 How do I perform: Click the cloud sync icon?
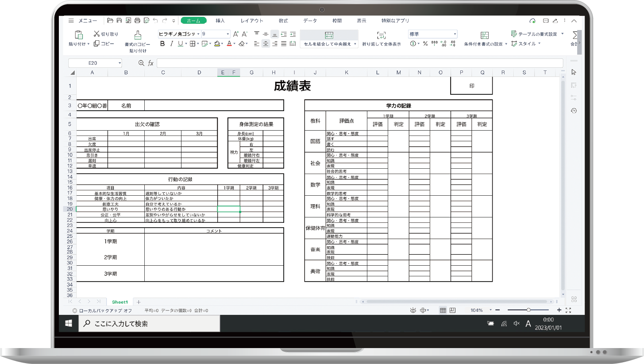tap(533, 21)
